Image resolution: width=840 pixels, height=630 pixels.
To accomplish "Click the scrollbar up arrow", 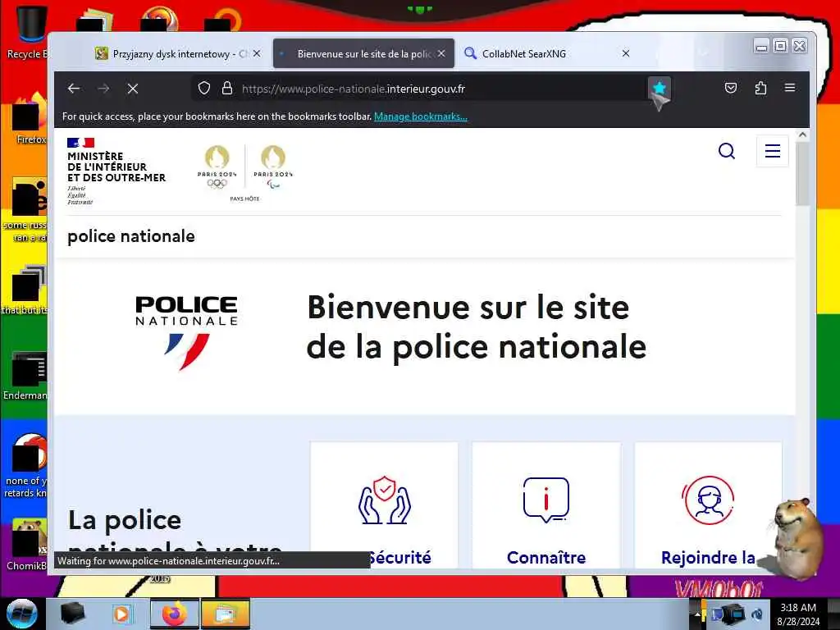I will click(802, 135).
